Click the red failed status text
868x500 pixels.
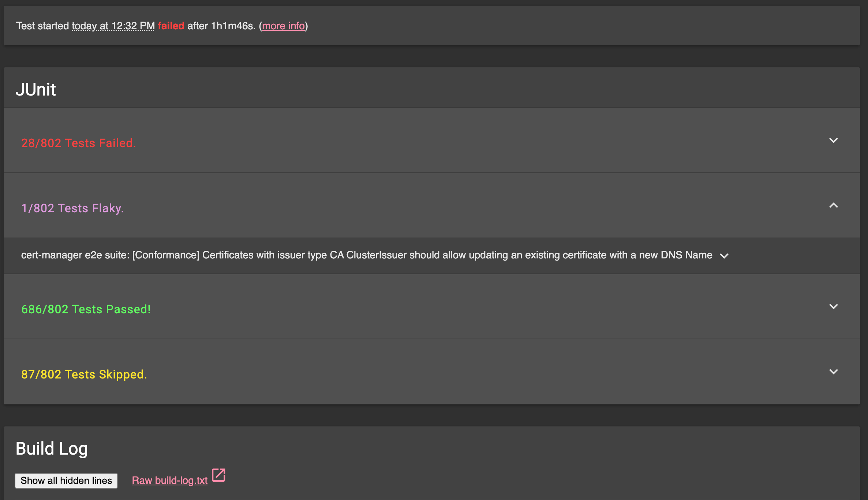click(x=171, y=26)
